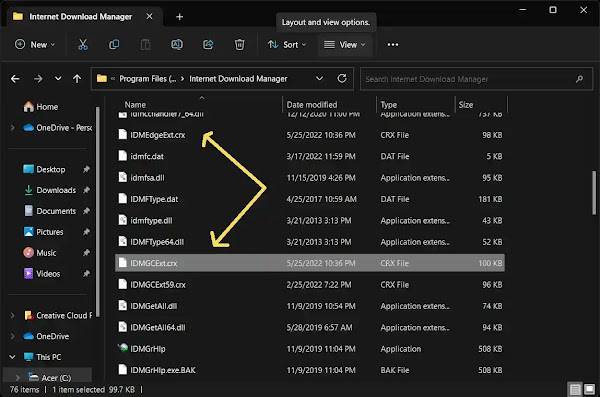Click the navigation pane scrollbar
The height and width of the screenshot is (397, 600).
click(x=98, y=212)
